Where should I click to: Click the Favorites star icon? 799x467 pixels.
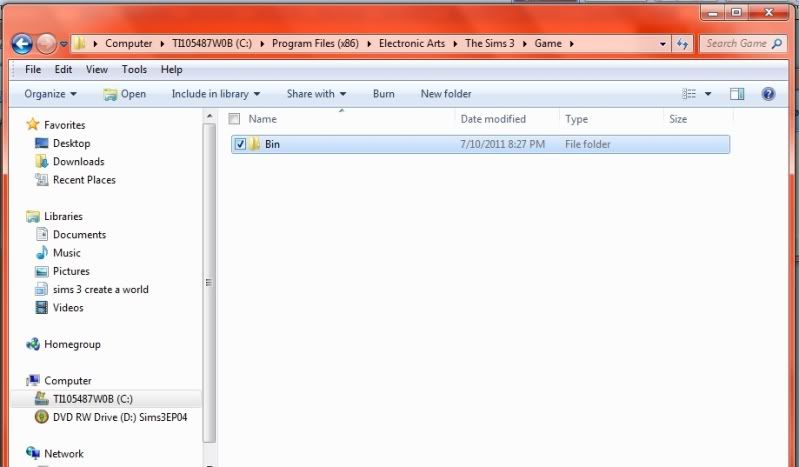point(33,124)
